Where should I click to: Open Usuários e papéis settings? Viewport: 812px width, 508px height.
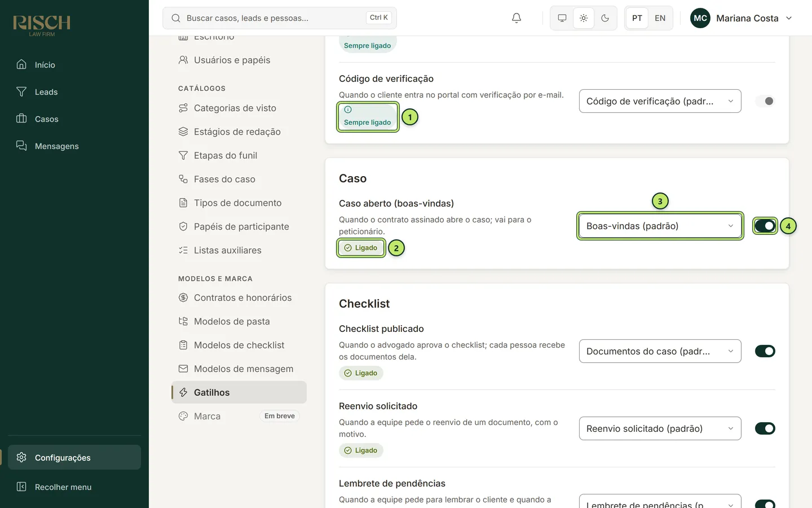[x=239, y=60]
